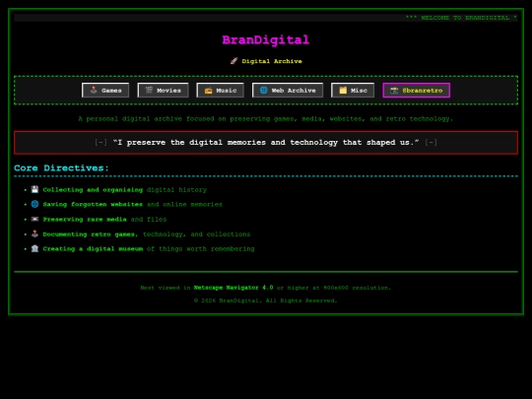
Task: Click the 'Collecting and organising' directive text
Action: point(93,190)
